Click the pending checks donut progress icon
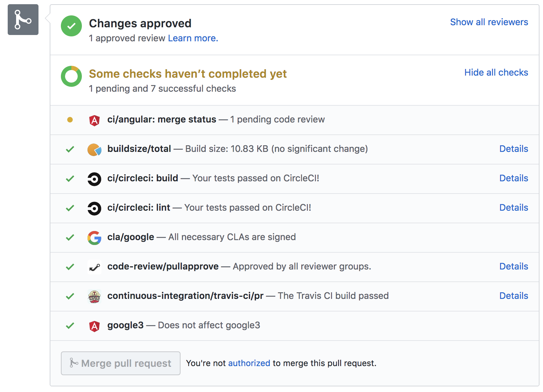The height and width of the screenshot is (392, 543). (71, 76)
